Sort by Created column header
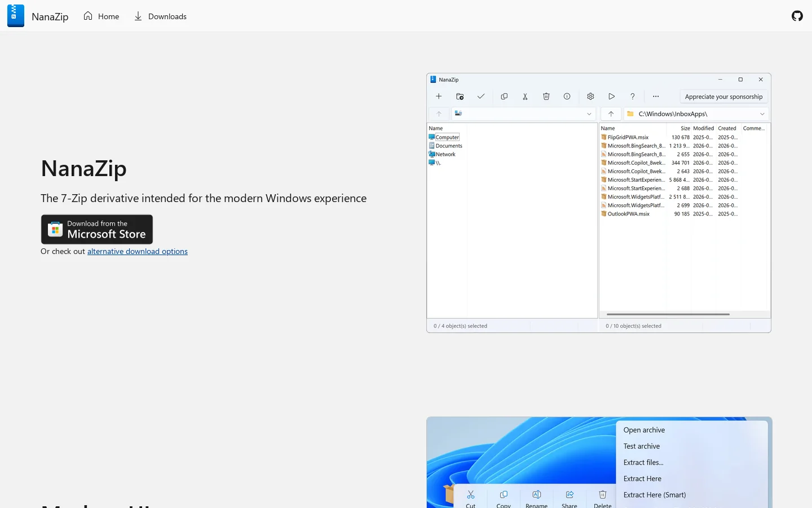812x508 pixels. click(x=727, y=128)
